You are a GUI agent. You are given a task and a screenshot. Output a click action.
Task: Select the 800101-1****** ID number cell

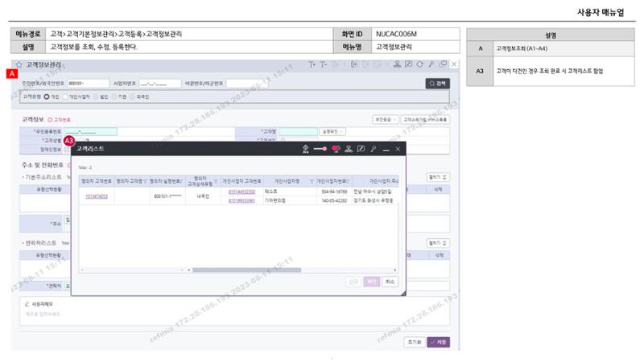click(x=167, y=196)
